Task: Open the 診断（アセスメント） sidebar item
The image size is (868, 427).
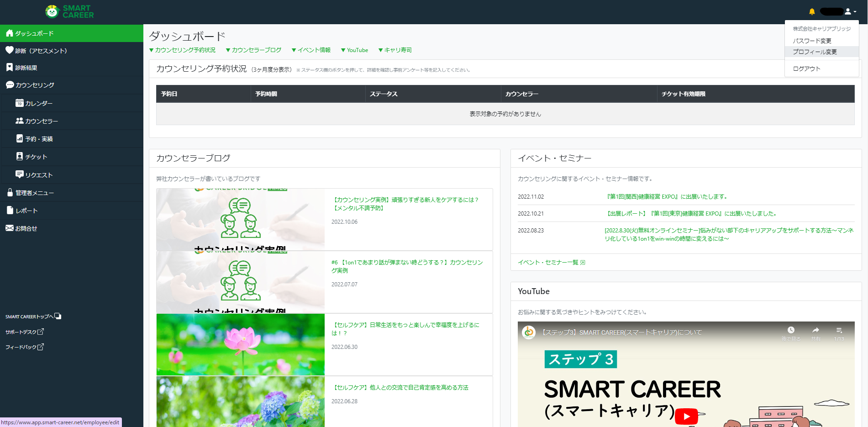Action: 72,51
